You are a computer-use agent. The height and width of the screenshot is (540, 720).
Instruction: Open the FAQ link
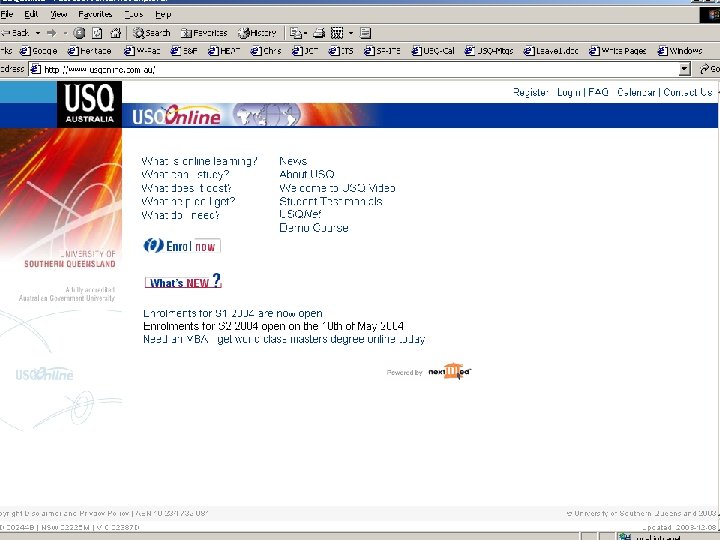point(598,92)
